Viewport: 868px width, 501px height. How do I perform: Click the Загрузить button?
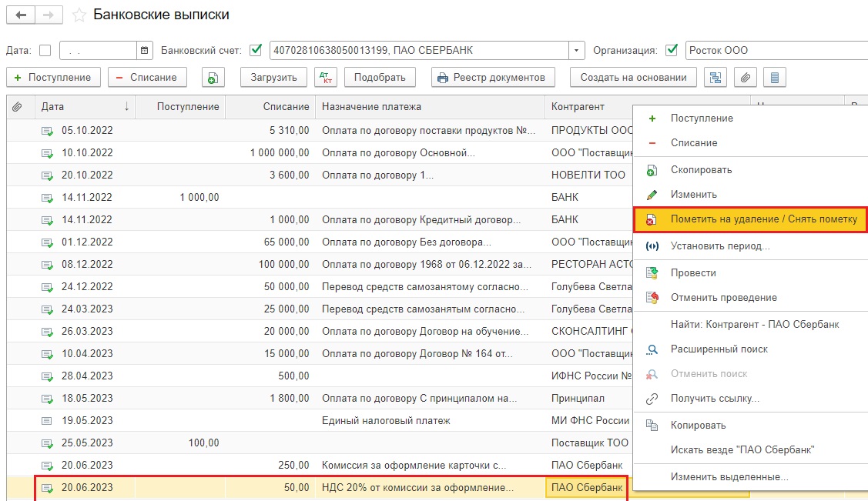click(273, 78)
